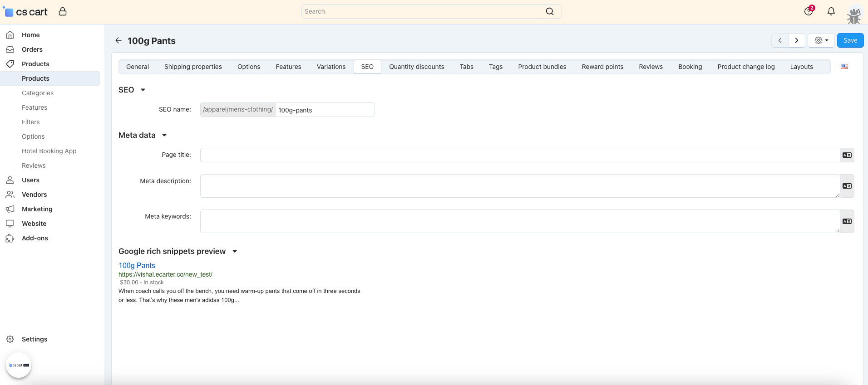Click the round CS-Cart badge at the bottom left

(19, 365)
